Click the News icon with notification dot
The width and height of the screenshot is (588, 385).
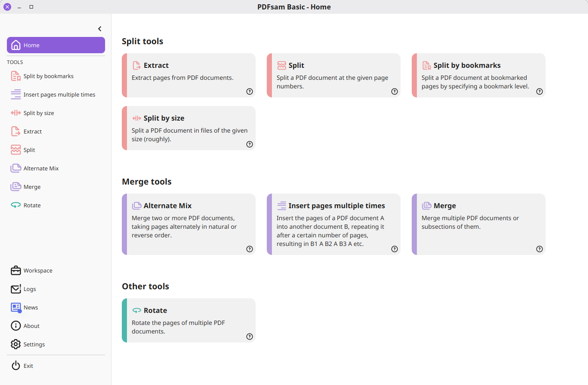tap(16, 307)
